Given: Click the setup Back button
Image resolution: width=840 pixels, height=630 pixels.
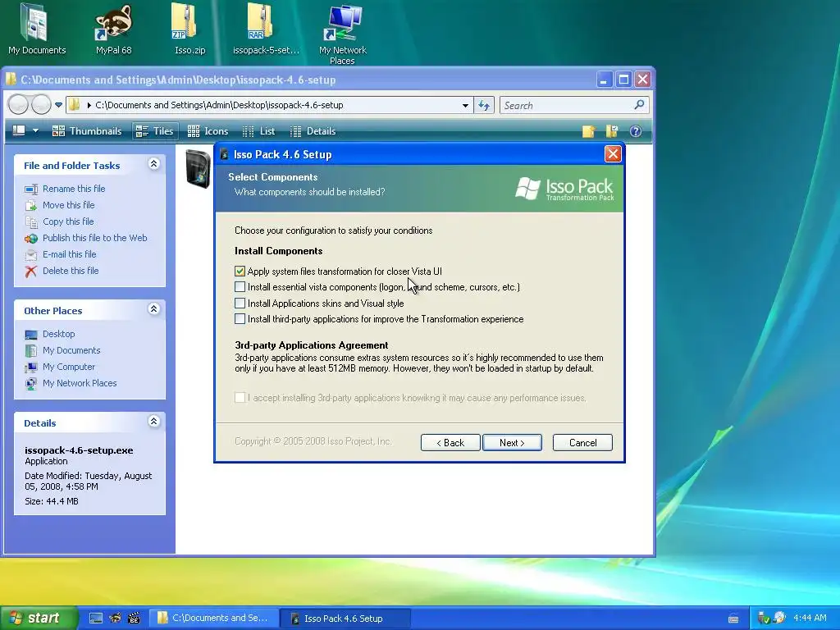Looking at the screenshot, I should [450, 442].
